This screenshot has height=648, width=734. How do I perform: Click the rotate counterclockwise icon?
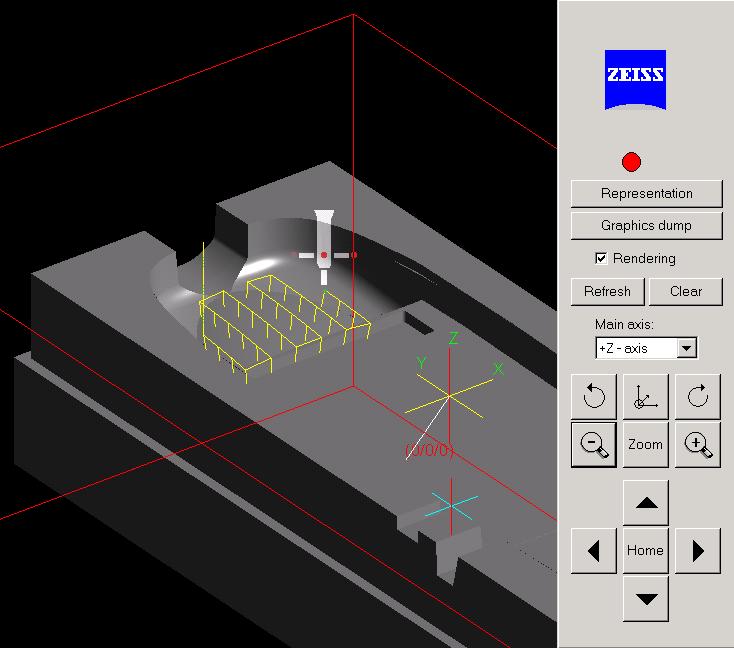pos(594,397)
